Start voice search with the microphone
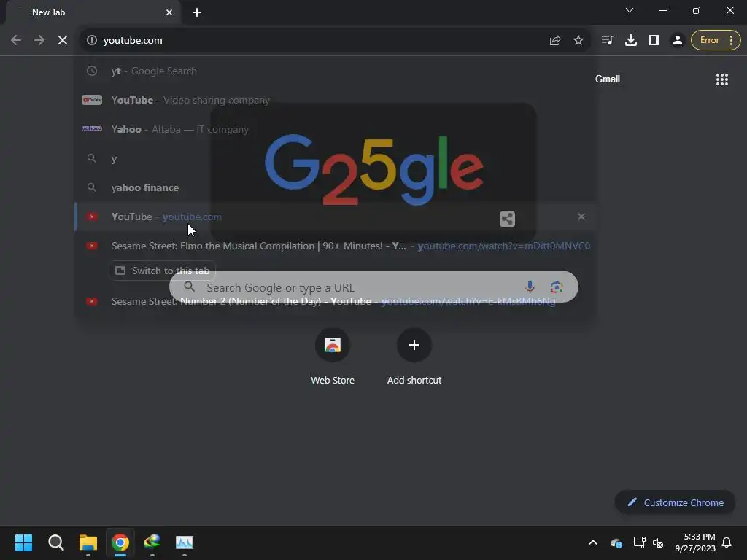Image resolution: width=747 pixels, height=560 pixels. [530, 287]
